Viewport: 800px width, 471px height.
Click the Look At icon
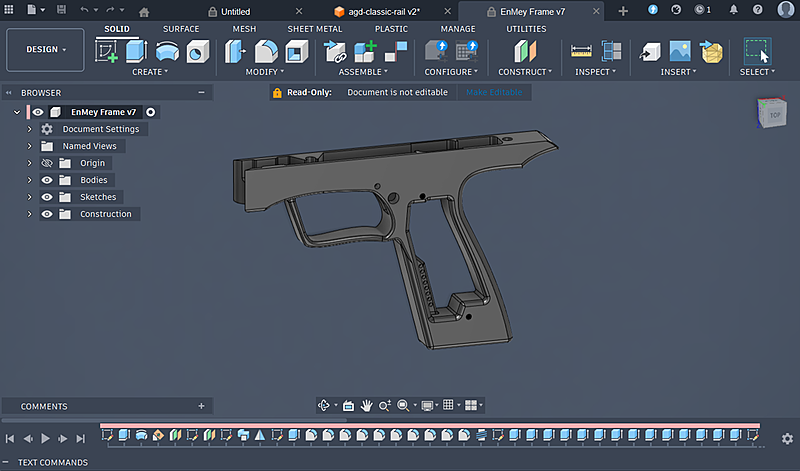(x=348, y=405)
